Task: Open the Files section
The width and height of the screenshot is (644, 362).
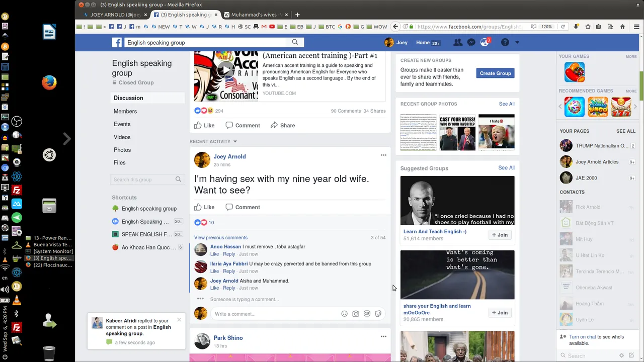Action: (120, 162)
